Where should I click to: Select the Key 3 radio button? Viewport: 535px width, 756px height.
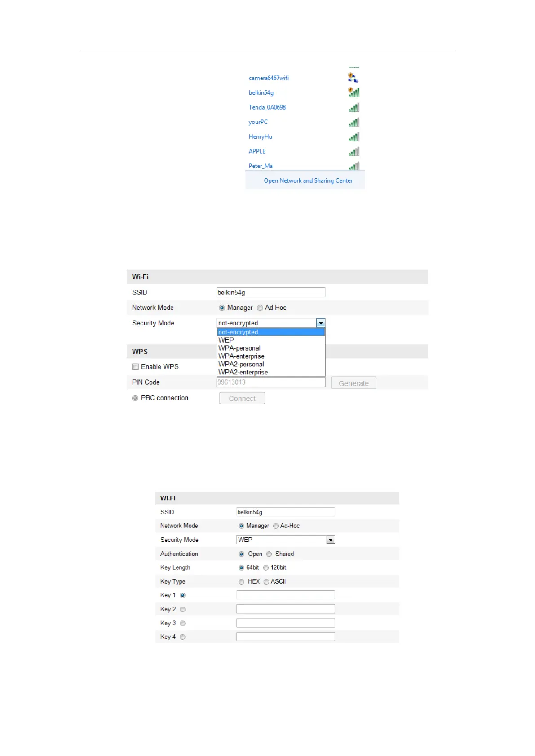(183, 623)
